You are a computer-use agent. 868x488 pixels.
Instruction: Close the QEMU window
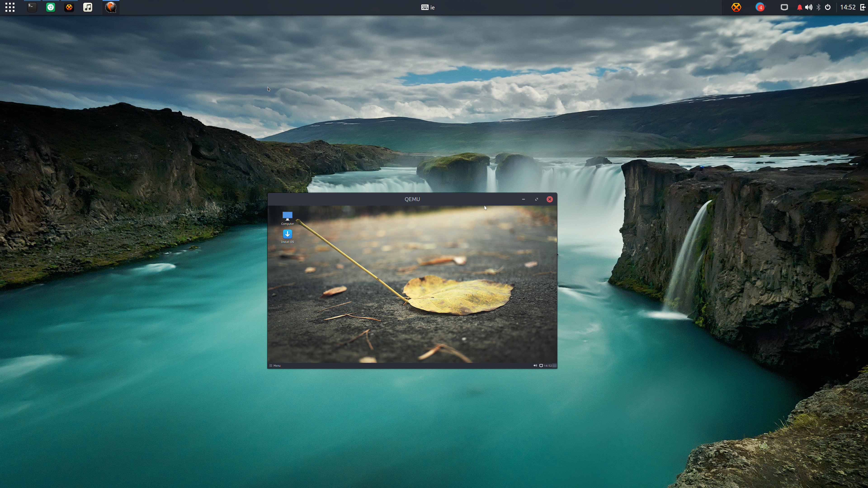pyautogui.click(x=550, y=199)
